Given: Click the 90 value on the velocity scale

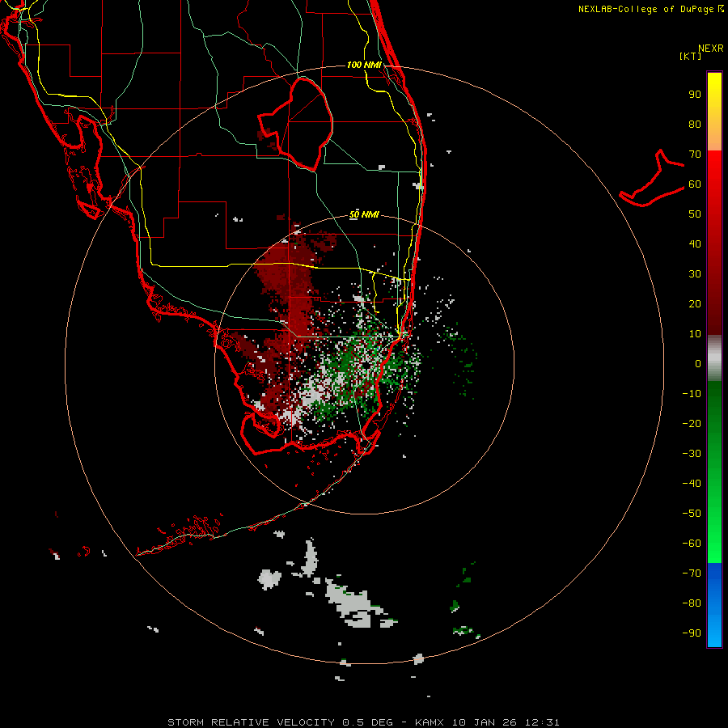Looking at the screenshot, I should coord(695,95).
